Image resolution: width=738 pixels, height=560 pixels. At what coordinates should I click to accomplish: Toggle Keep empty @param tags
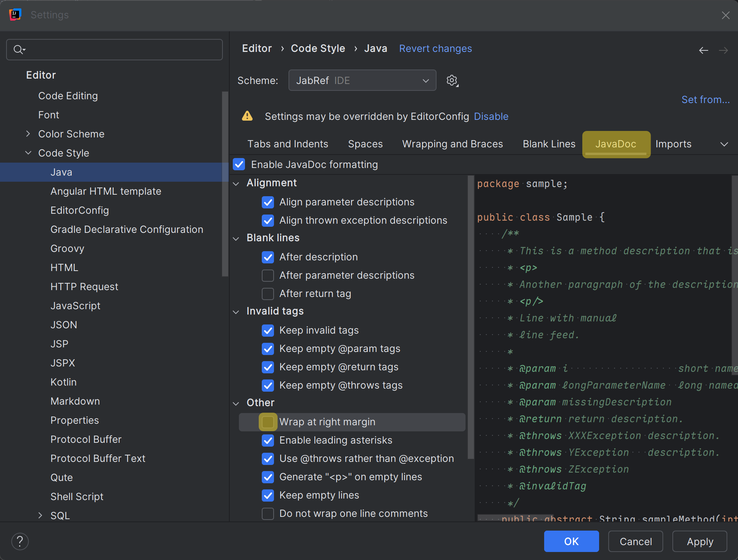[268, 349]
